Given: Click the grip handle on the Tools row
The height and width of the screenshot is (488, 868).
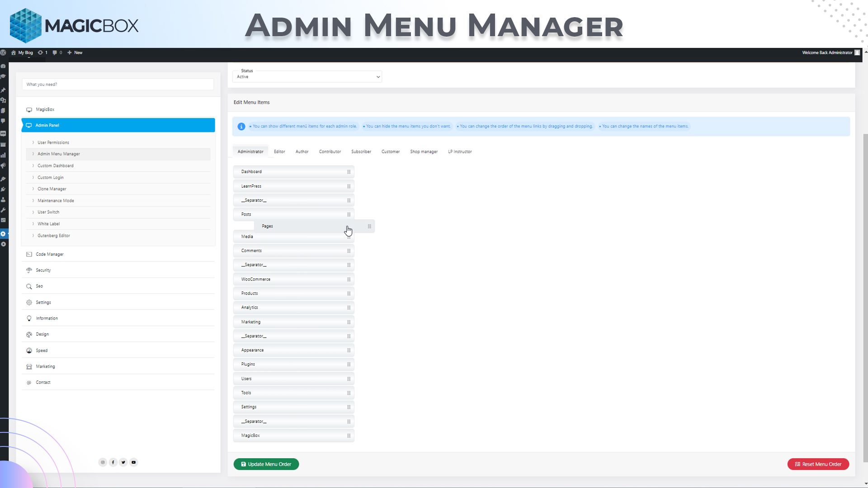Looking at the screenshot, I should tap(349, 393).
